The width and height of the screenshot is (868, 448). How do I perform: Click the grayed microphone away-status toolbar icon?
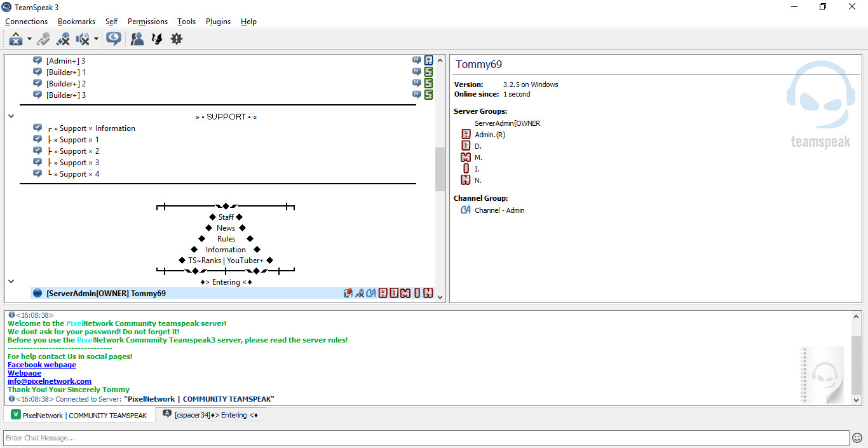[x=43, y=39]
